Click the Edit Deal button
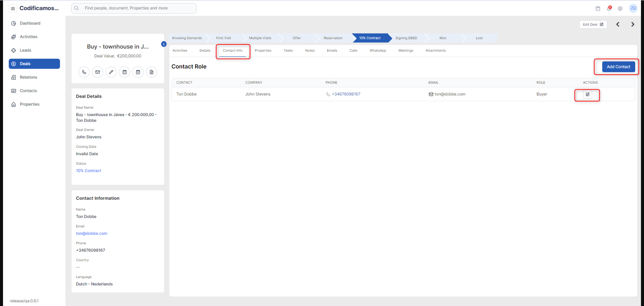 593,24
